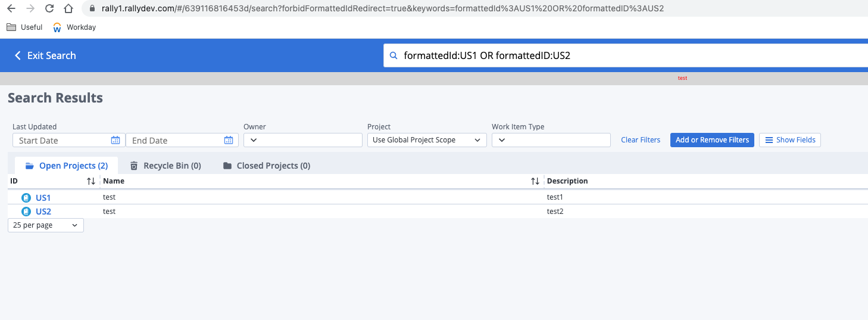Go to browser home page icon

tap(69, 8)
